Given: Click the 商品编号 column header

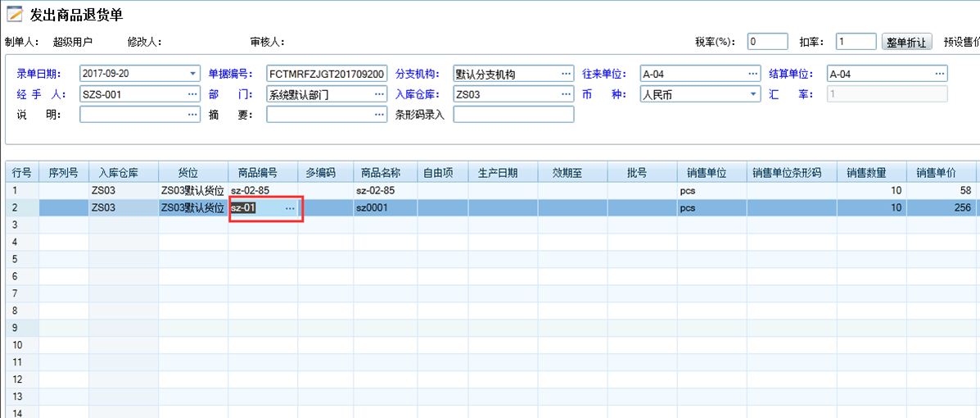Looking at the screenshot, I should coord(263,173).
